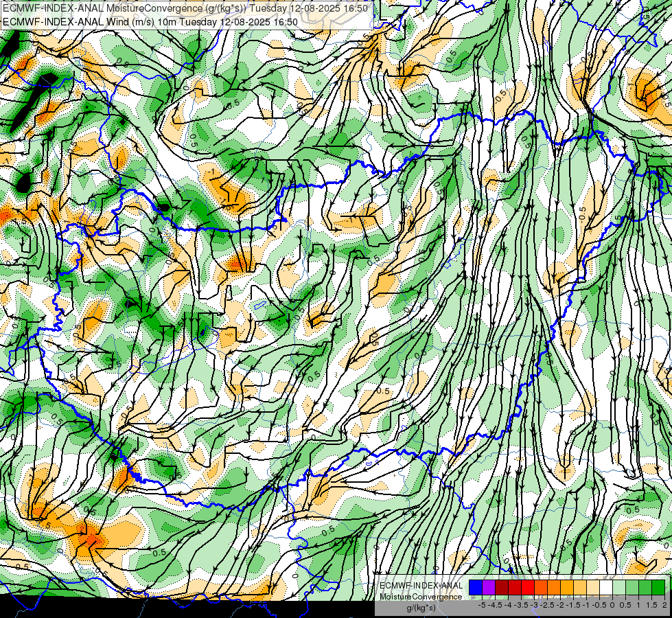
Task: Click the 'g/(kg*s)' unit label in legend
Action: [421, 608]
